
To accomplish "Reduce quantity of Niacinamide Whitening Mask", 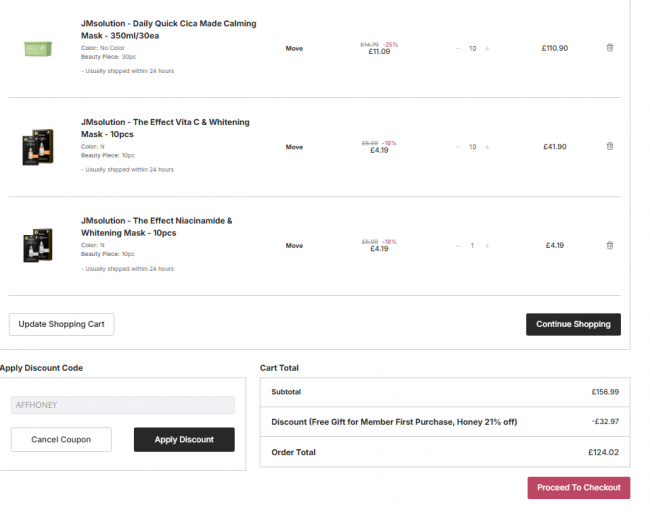I will tap(458, 245).
